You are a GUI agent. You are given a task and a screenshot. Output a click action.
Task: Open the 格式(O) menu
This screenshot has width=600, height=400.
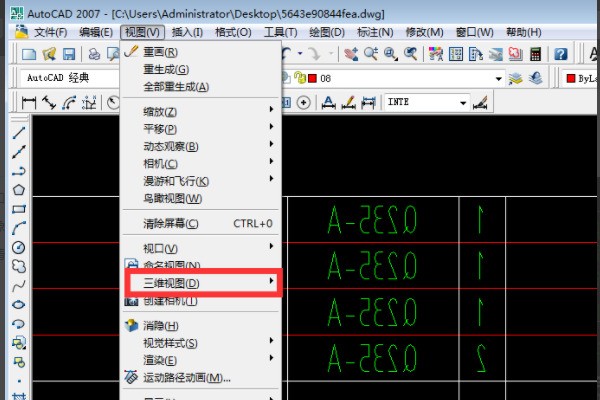pyautogui.click(x=233, y=32)
